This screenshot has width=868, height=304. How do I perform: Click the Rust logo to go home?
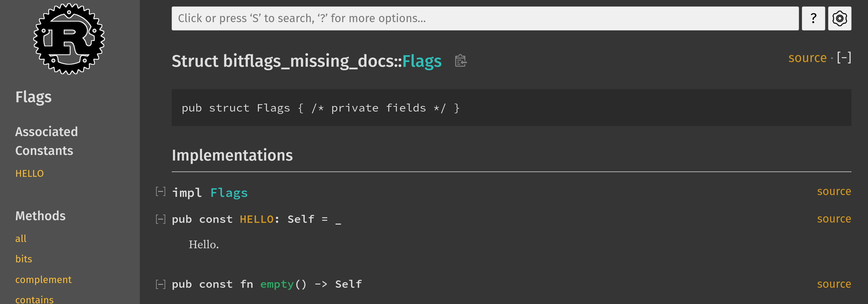(x=69, y=38)
